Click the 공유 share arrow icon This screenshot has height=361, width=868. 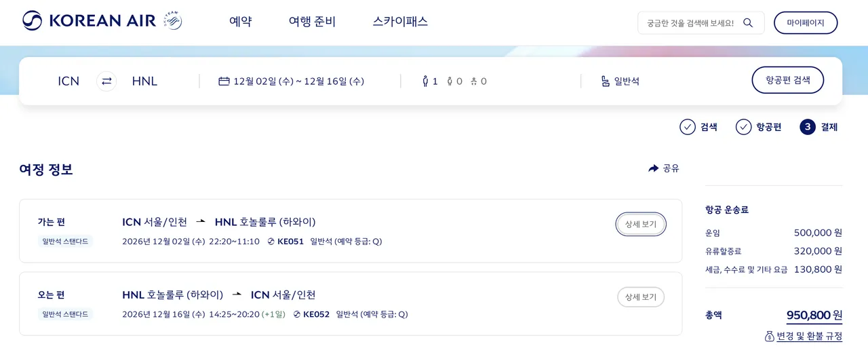click(654, 168)
